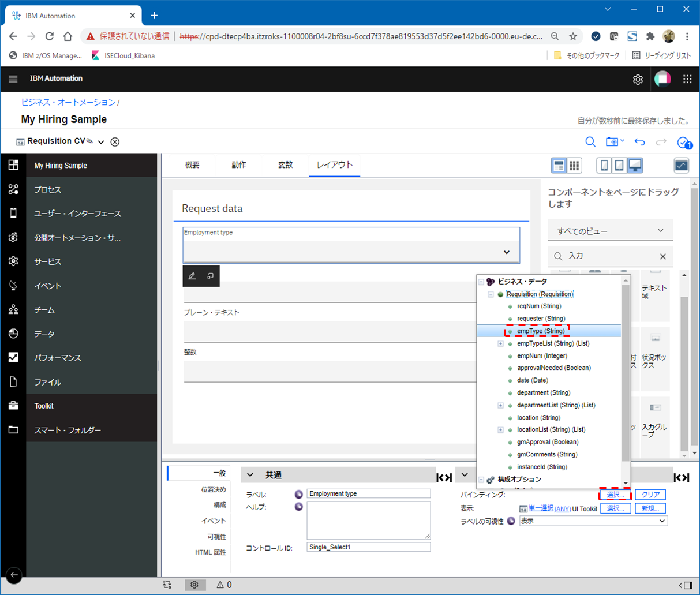The height and width of the screenshot is (595, 700).
Task: Select the tablet device preview
Action: coord(619,166)
